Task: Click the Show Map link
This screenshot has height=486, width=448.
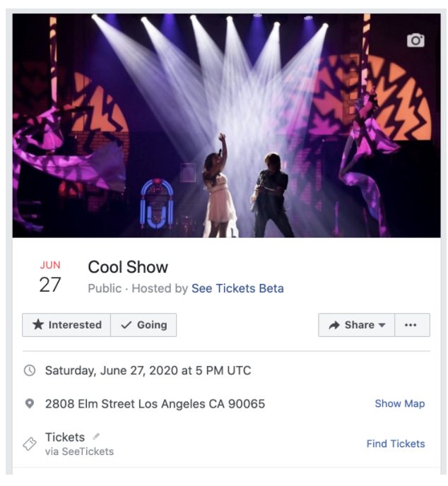Action: pos(400,403)
